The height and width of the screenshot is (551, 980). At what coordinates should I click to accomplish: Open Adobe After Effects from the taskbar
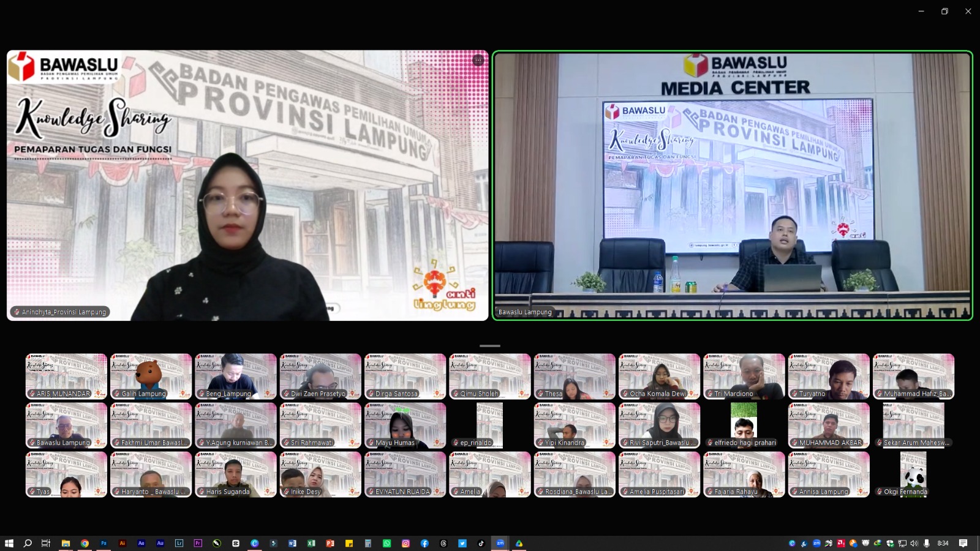(141, 543)
